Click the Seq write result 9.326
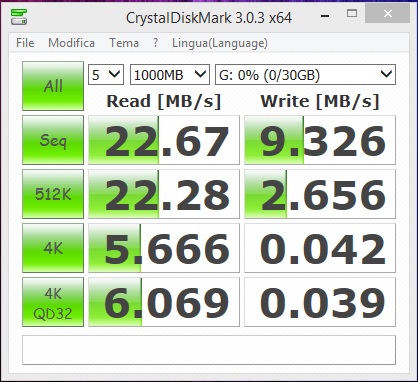418x382 pixels. click(x=320, y=140)
